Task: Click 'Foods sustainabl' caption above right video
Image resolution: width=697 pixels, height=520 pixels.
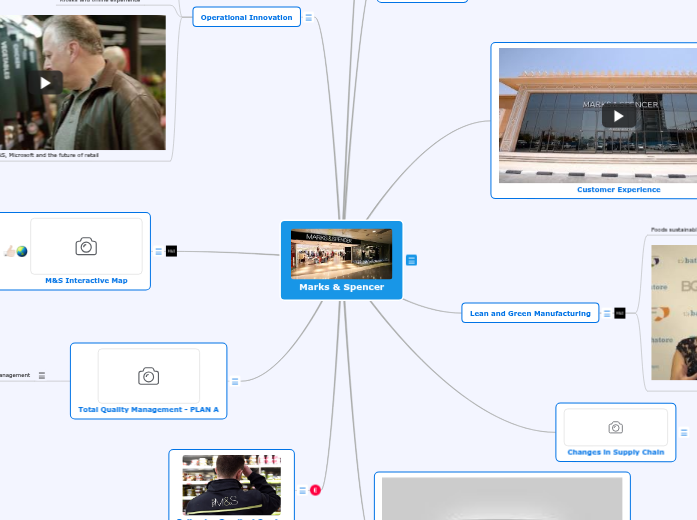Action: click(674, 230)
